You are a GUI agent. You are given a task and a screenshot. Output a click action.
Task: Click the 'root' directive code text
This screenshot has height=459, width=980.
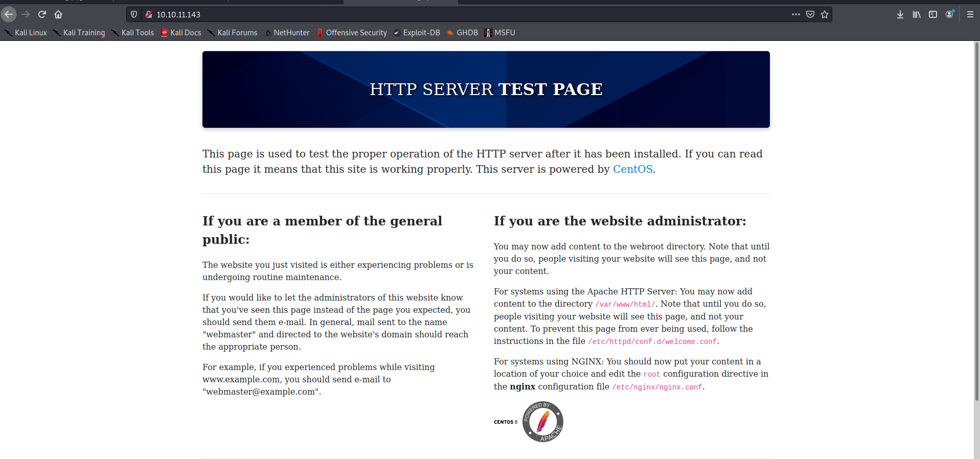pyautogui.click(x=652, y=374)
